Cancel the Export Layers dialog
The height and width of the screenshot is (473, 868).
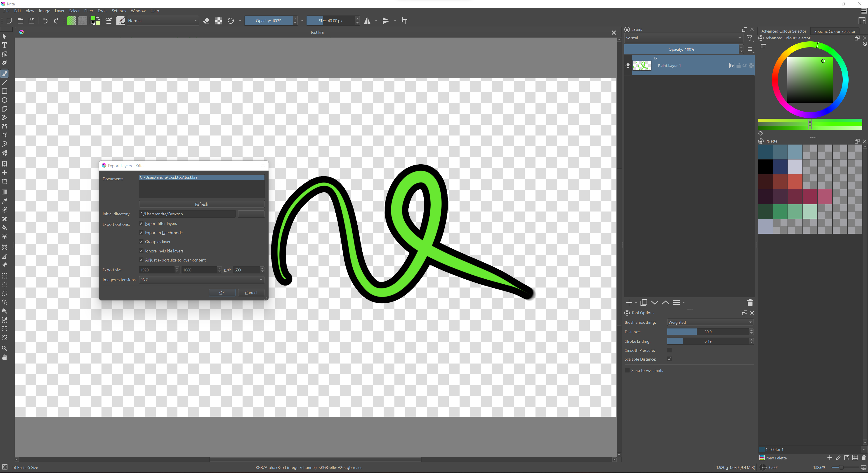[251, 292]
